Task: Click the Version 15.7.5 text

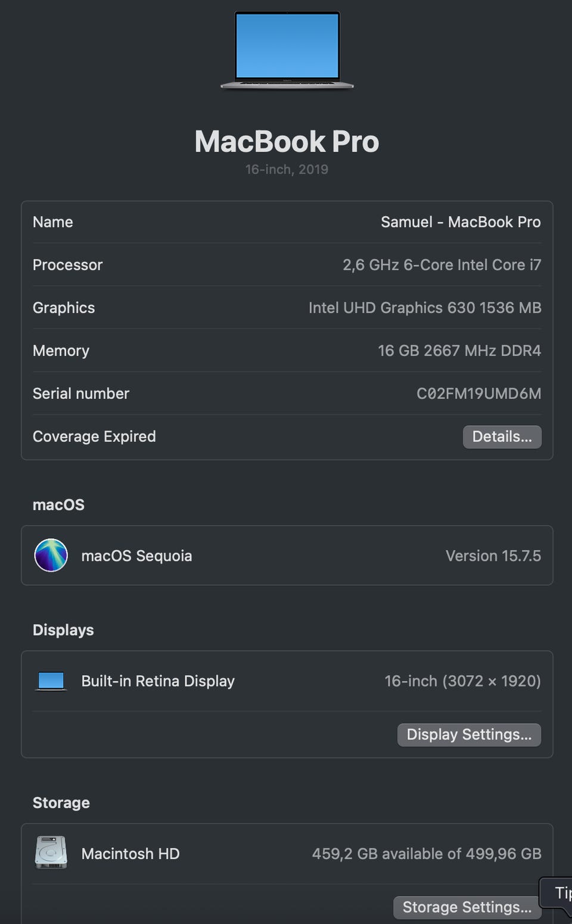Action: point(493,555)
